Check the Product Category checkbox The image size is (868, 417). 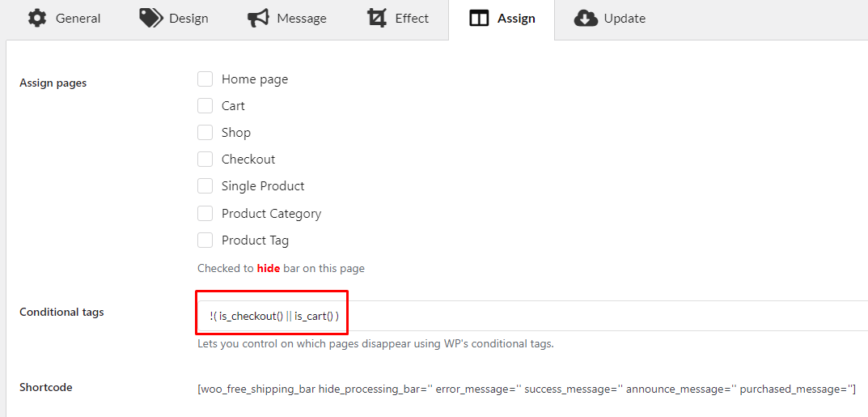(205, 213)
